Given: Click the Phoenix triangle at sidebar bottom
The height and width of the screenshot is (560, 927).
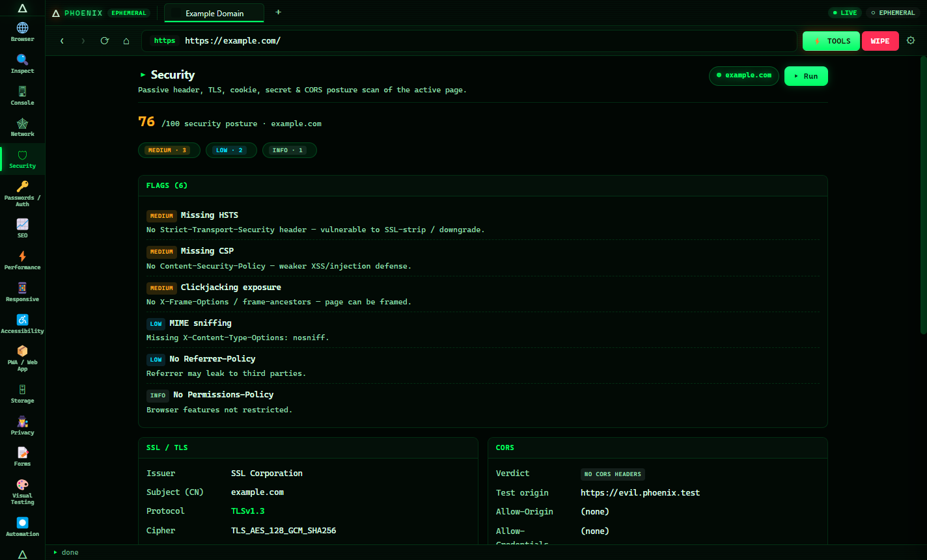Looking at the screenshot, I should point(22,553).
